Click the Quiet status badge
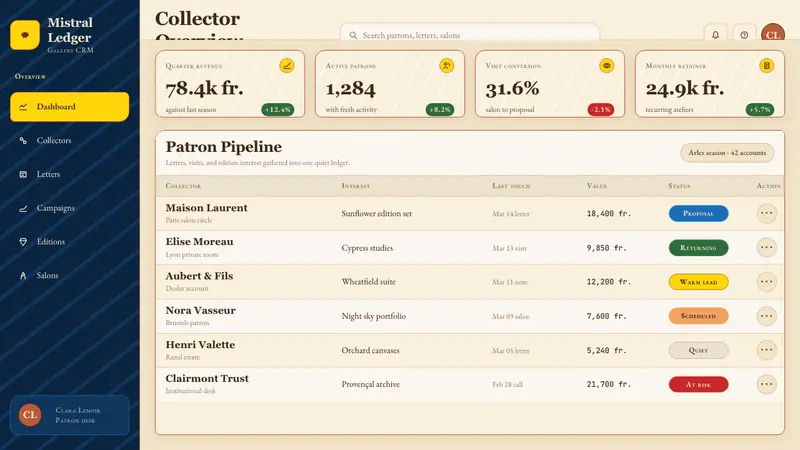The height and width of the screenshot is (450, 800). pyautogui.click(x=698, y=350)
